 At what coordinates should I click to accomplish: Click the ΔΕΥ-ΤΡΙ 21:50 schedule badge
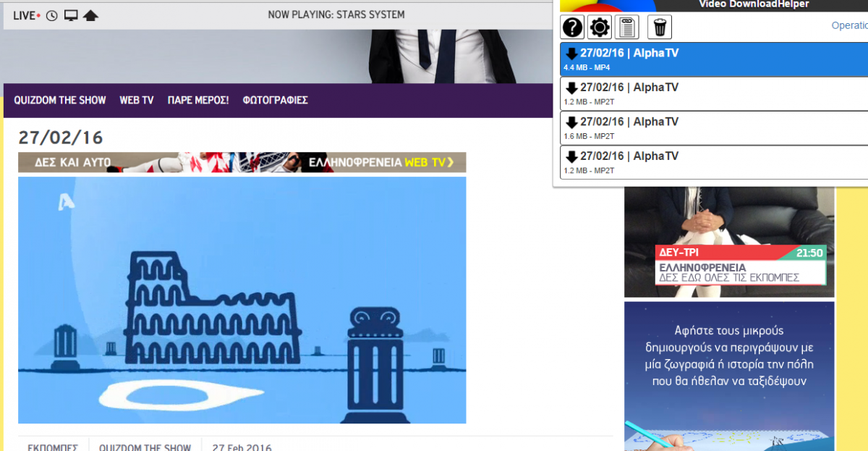click(741, 253)
